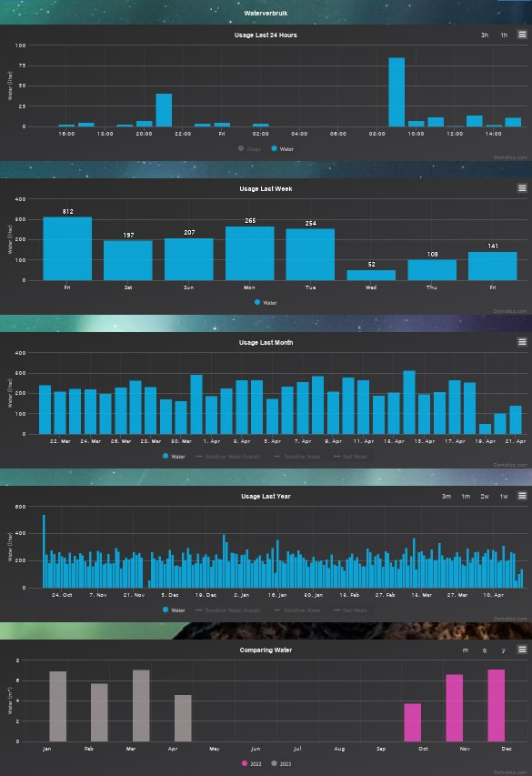Click the tallest bar in the 24 hours chart
The width and height of the screenshot is (532, 776).
[396, 92]
